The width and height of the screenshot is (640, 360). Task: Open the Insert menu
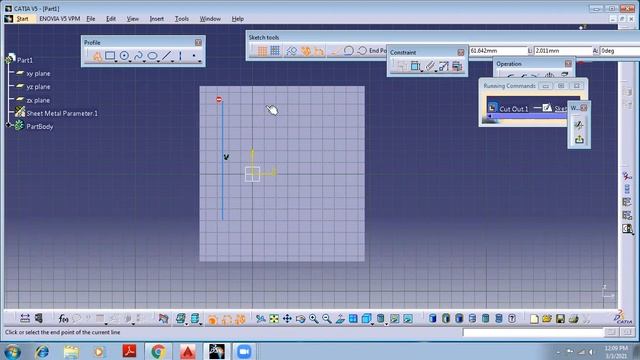[156, 19]
